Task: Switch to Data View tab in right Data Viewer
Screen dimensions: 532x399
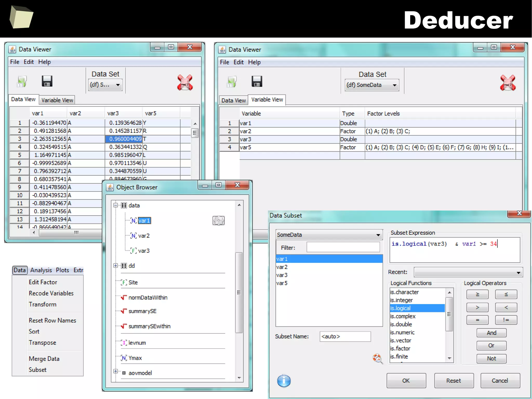Action: point(233,100)
